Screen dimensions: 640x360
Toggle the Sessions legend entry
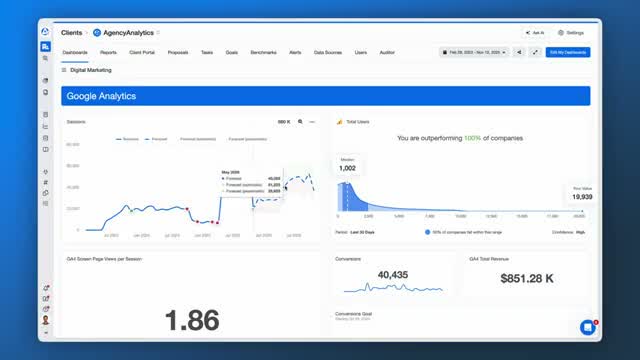(x=127, y=139)
